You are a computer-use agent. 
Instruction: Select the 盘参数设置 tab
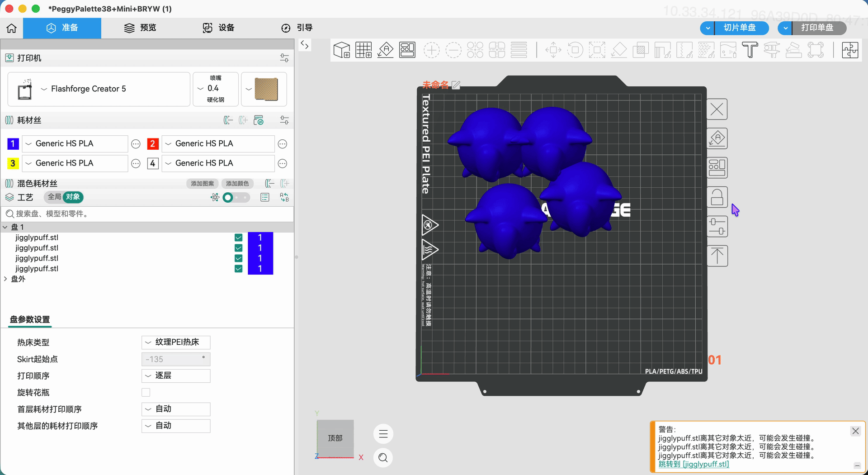tap(30, 320)
